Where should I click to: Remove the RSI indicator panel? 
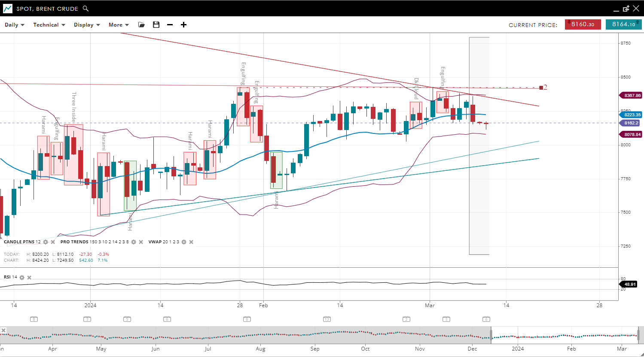pos(29,278)
